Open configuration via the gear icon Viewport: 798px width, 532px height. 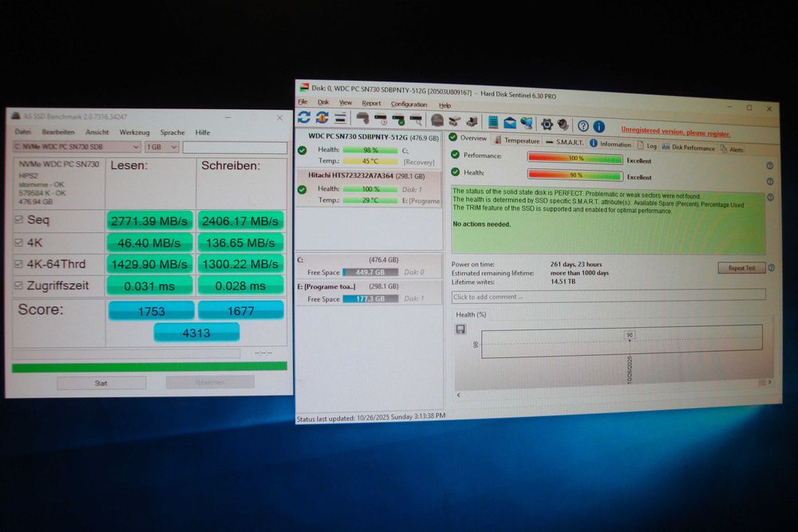(547, 124)
